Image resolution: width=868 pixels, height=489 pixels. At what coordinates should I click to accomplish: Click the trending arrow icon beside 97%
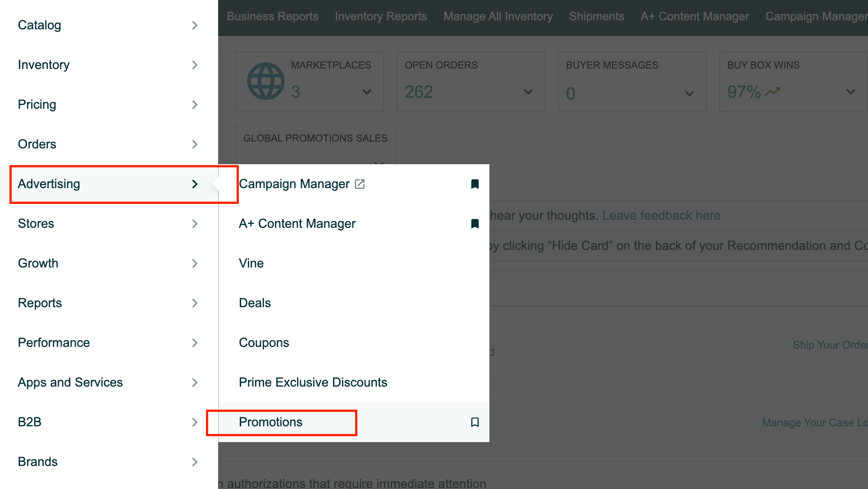(773, 92)
